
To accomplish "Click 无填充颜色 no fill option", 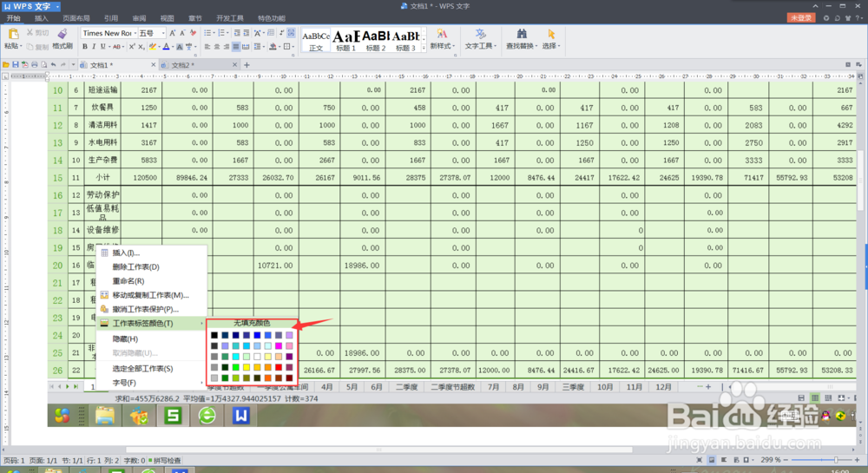I will coord(252,323).
